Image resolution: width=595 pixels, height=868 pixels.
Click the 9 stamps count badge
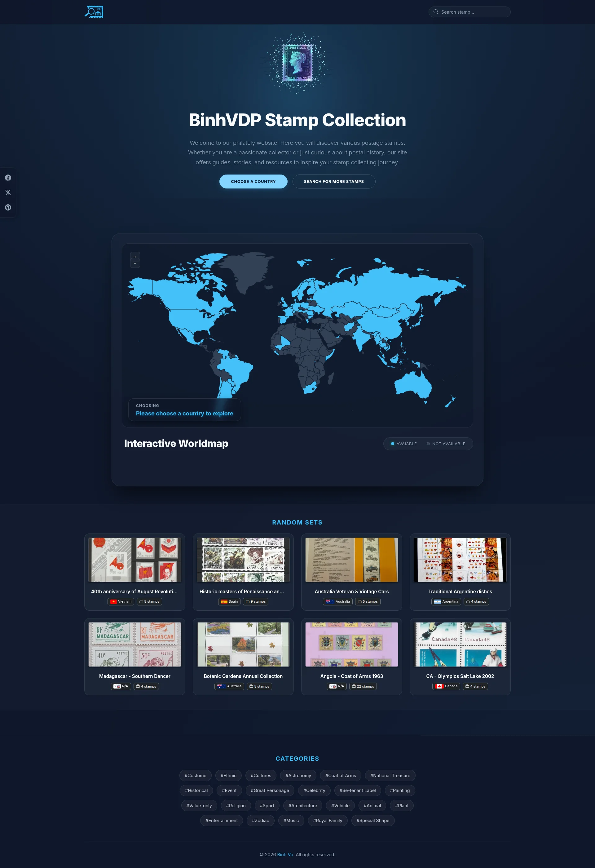tap(256, 602)
